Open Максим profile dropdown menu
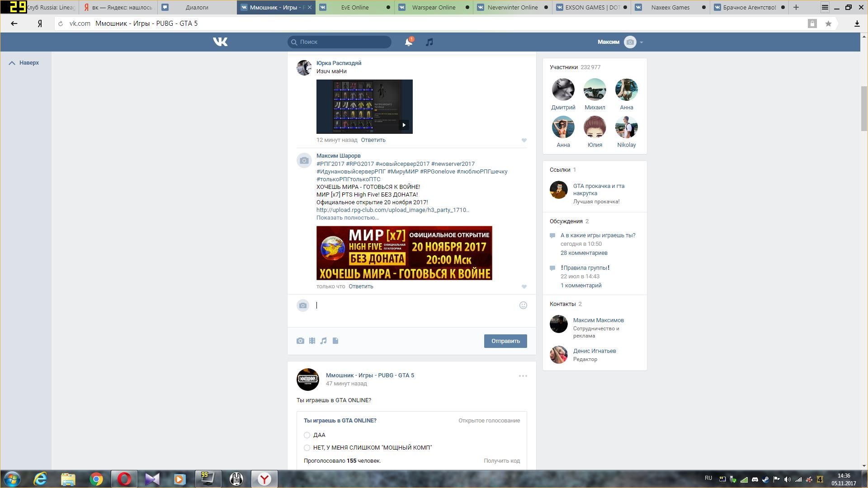The width and height of the screenshot is (868, 488). (641, 42)
